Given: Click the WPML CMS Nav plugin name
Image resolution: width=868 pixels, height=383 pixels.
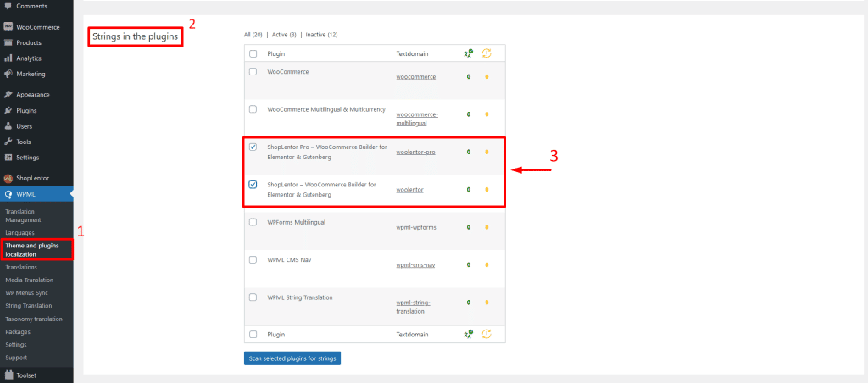Looking at the screenshot, I should (x=291, y=259).
